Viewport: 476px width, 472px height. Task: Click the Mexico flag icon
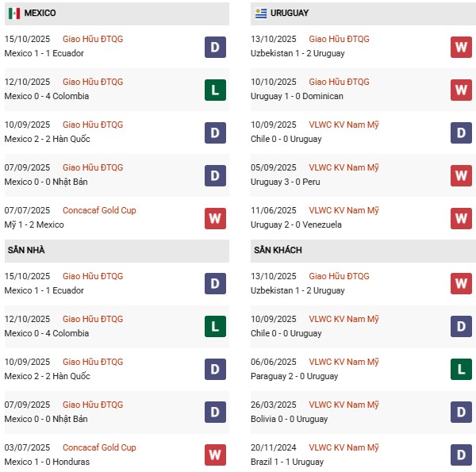pyautogui.click(x=13, y=13)
